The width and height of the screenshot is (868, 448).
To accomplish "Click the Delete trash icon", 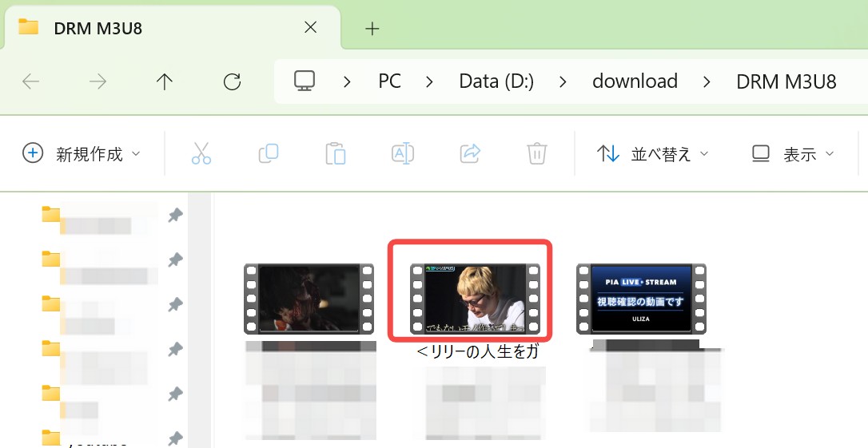I will (x=537, y=153).
